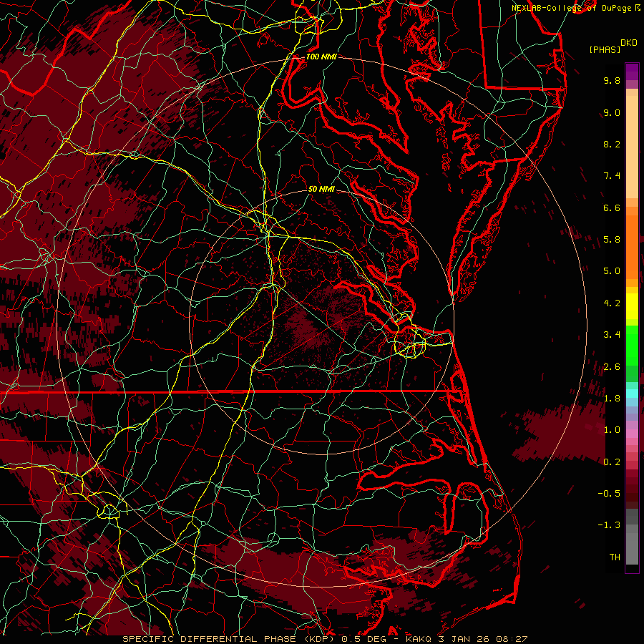Click the 2.6 legend value

pyautogui.click(x=612, y=367)
